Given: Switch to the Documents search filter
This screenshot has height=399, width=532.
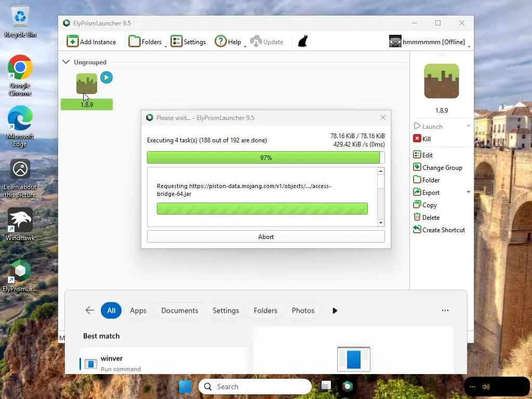Looking at the screenshot, I should (x=179, y=311).
